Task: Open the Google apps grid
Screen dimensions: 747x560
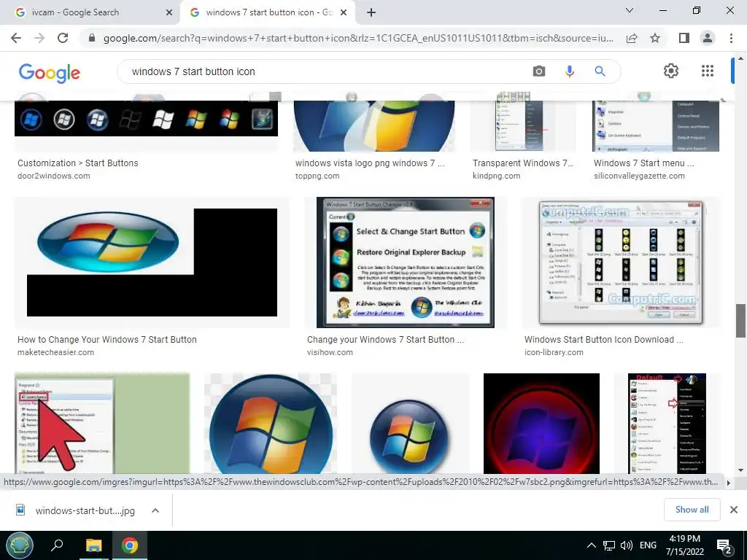Action: [x=708, y=71]
